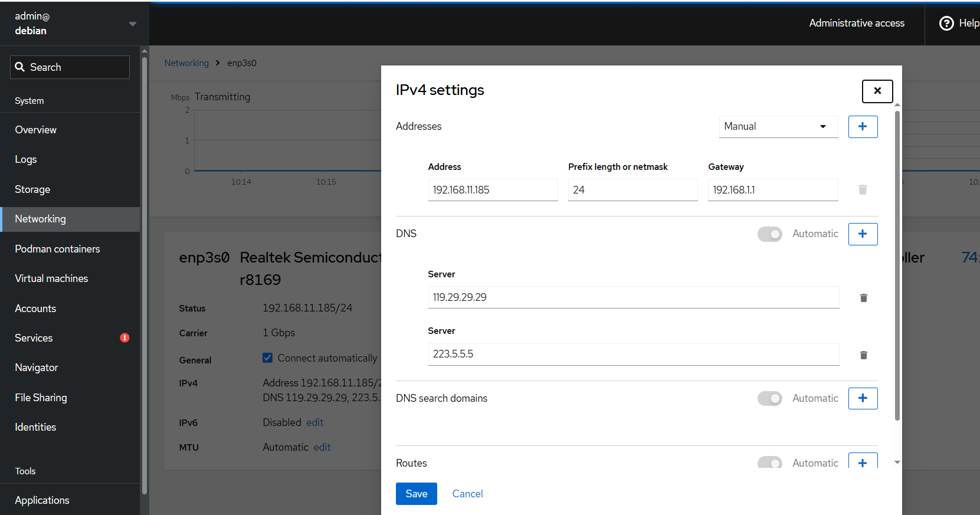980x515 pixels.
Task: Open File Sharing page
Action: click(x=70, y=398)
